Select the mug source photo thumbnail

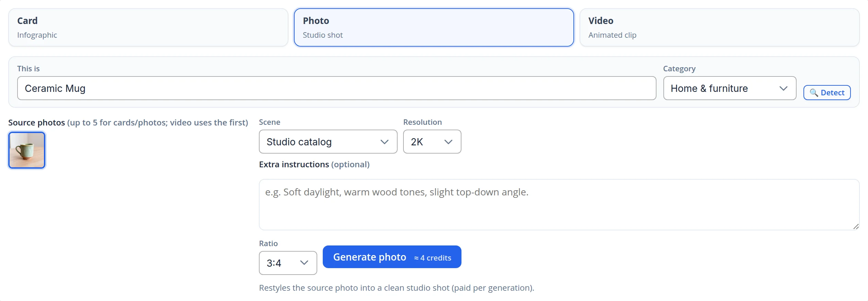coord(27,150)
